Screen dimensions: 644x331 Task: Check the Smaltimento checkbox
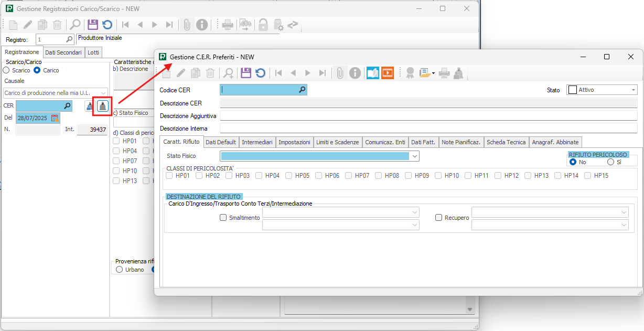click(x=223, y=218)
